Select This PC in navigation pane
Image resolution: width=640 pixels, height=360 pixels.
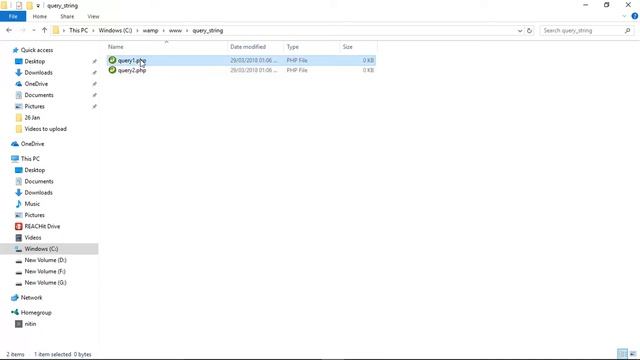[30, 159]
